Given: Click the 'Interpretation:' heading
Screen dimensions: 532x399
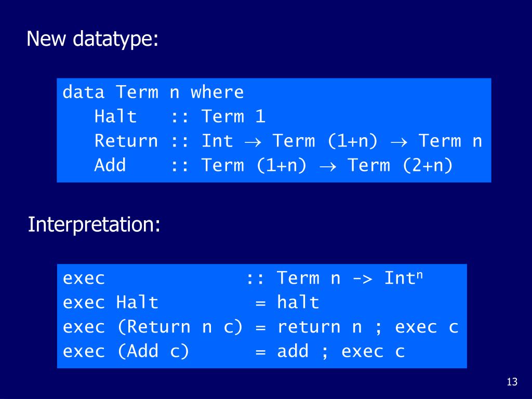Looking at the screenshot, I should point(94,224).
